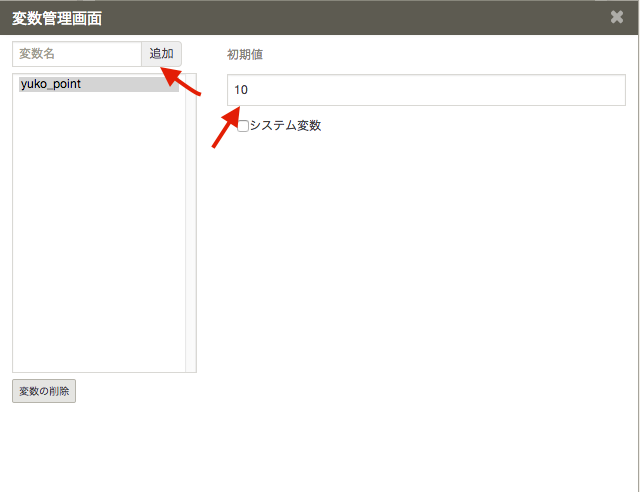Screen dimensions: 640x492
Task: Click the variable list's vertical scrollbar
Action: tap(191, 220)
